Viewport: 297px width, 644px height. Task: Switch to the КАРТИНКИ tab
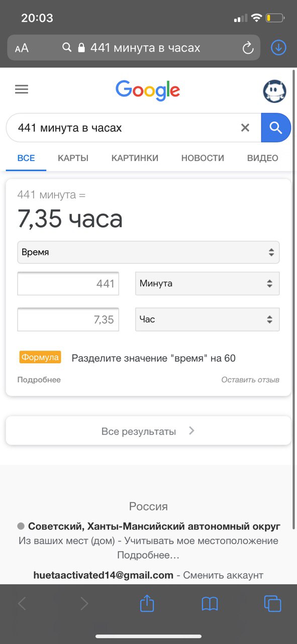coord(135,158)
